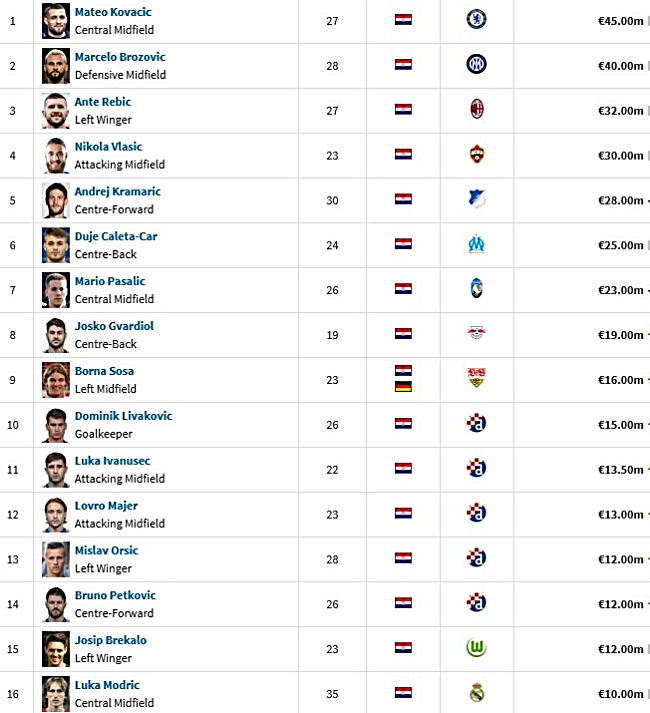Click the VfB Stuttgart crest
650x713 pixels.
point(476,378)
